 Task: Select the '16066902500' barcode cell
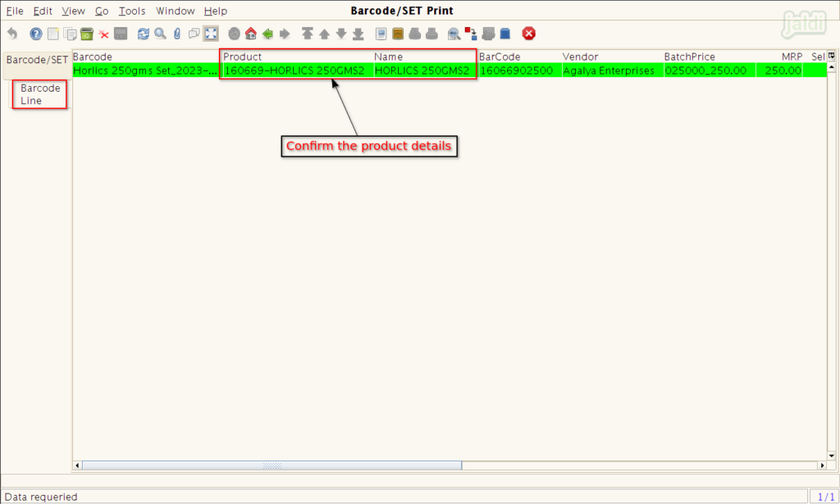tap(519, 70)
